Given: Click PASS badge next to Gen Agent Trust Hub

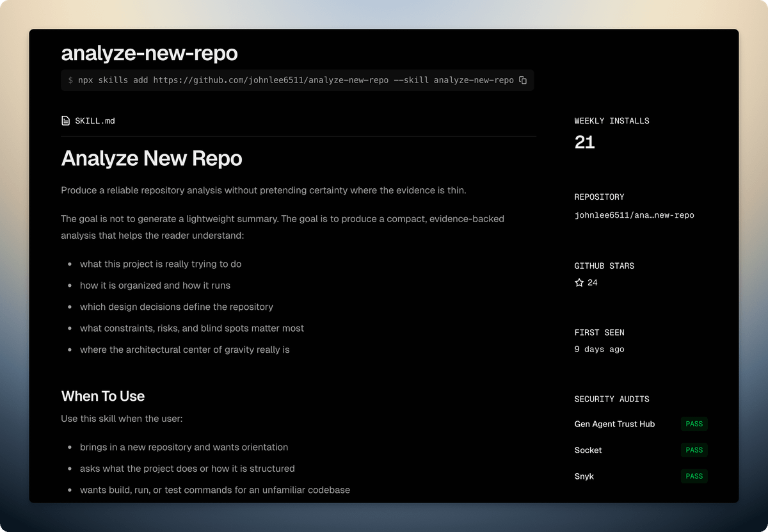Looking at the screenshot, I should coord(694,424).
